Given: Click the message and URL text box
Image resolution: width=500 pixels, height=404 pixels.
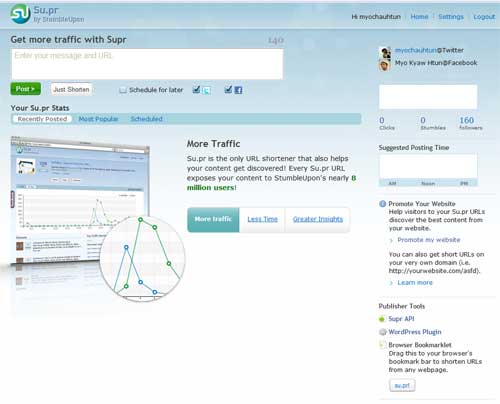Looking at the screenshot, I should (x=147, y=64).
